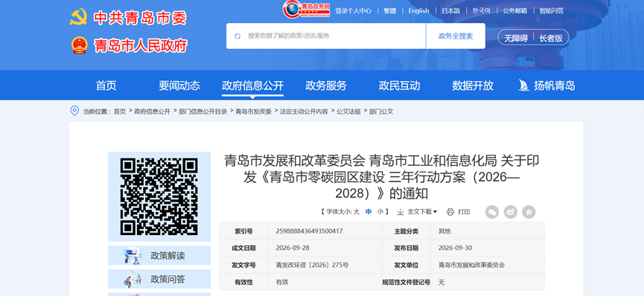The image size is (644, 296).
Task: Click the 政策解读 sidebar icon
Action: 133,256
